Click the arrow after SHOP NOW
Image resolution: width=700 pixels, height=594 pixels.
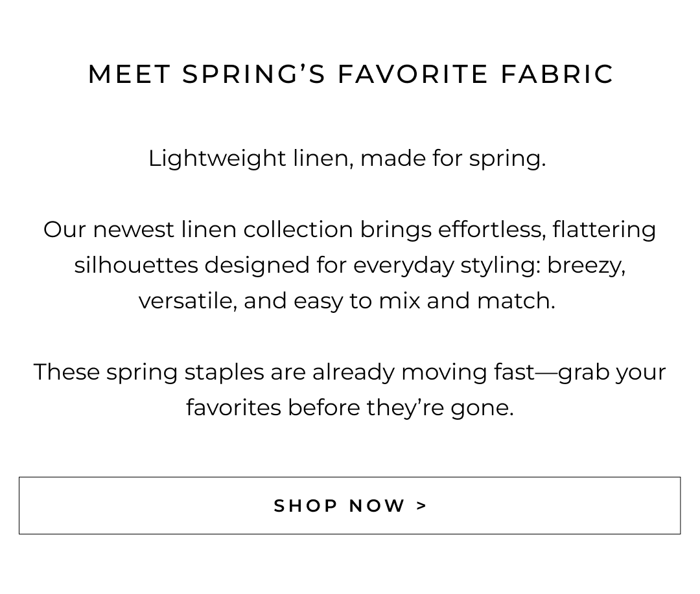(x=422, y=505)
